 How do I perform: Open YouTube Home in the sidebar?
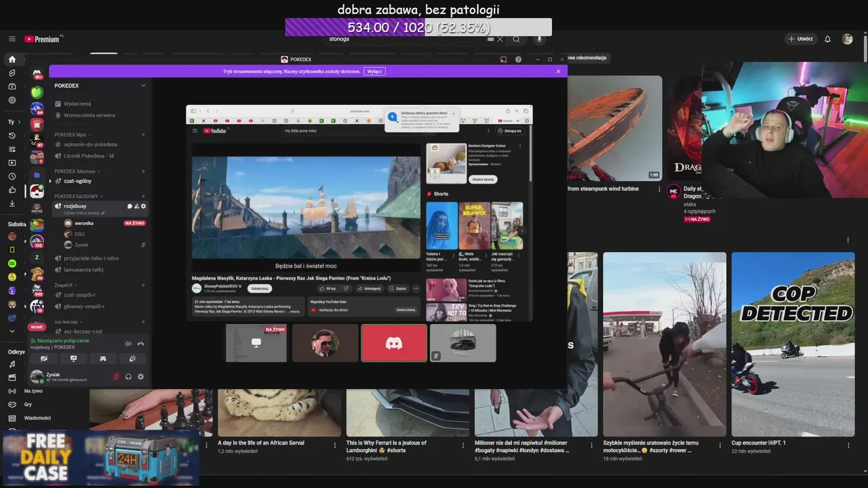12,59
